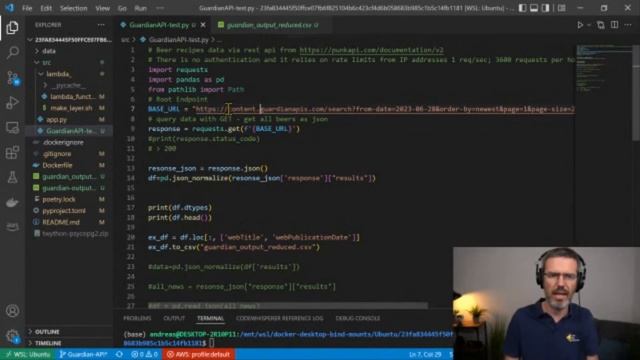Image resolution: width=640 pixels, height=360 pixels.
Task: Expand the TIMELINE section
Action: [48, 343]
